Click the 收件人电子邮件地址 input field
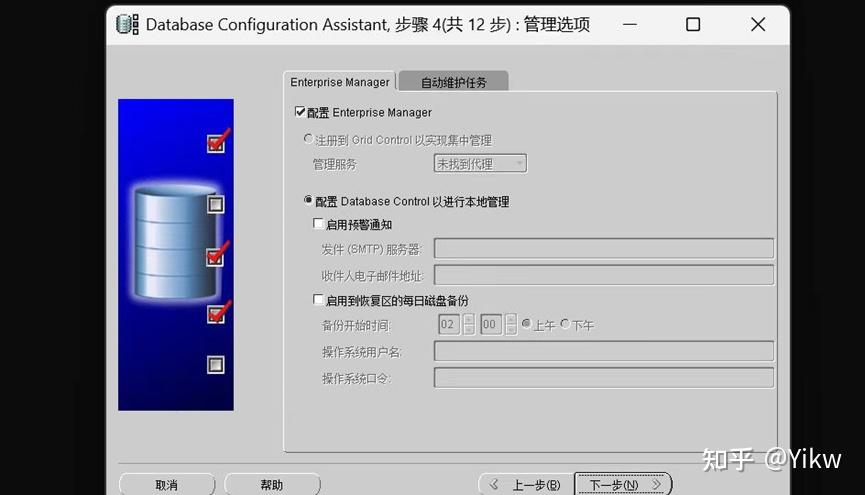The width and height of the screenshot is (865, 495). coord(604,275)
